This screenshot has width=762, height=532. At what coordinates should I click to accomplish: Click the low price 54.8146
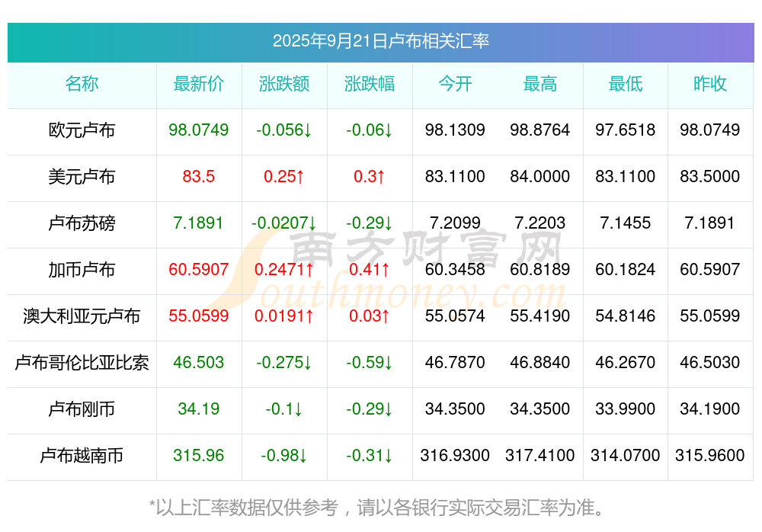pyautogui.click(x=626, y=316)
